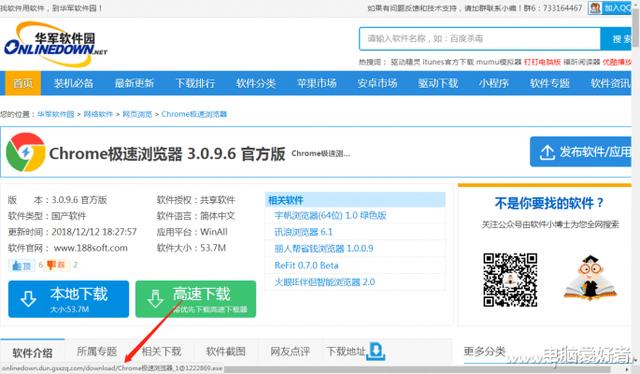Click hot search term itunes官方下载
This screenshot has height=374, width=640.
pyautogui.click(x=448, y=62)
